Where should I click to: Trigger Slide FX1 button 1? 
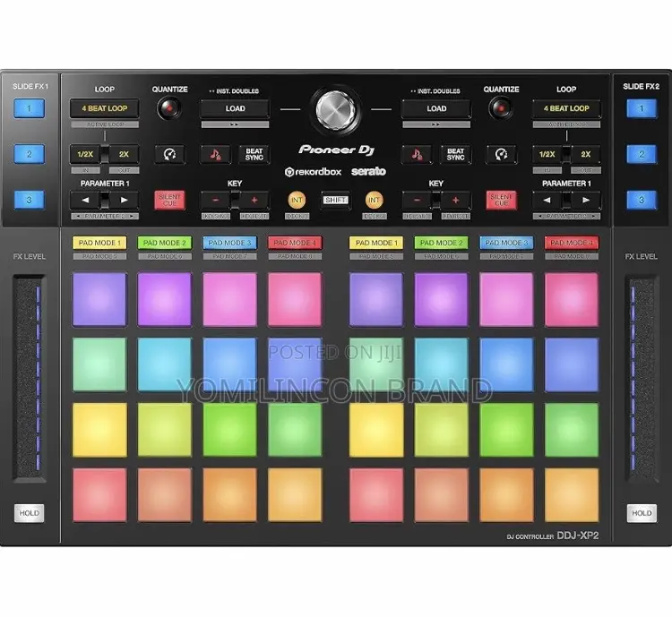(30, 108)
